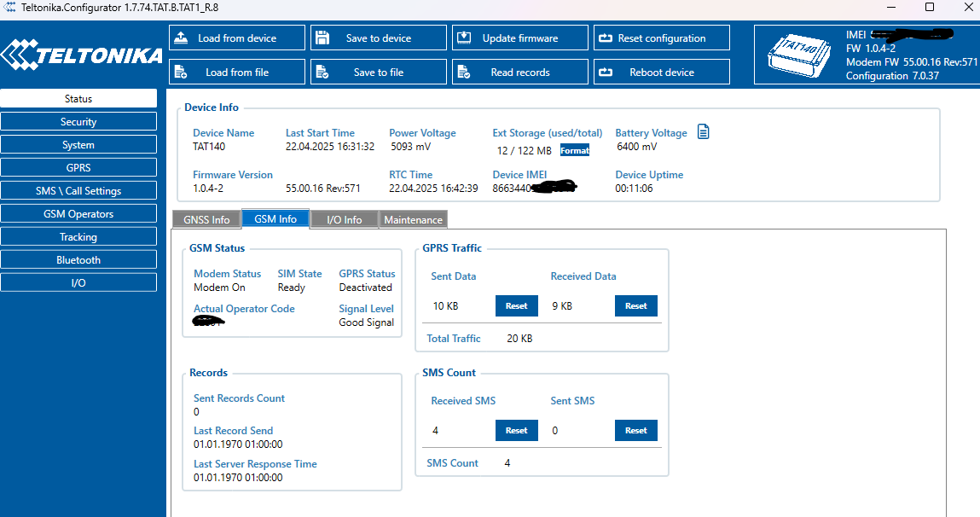Click the device name value TAT140
Image resolution: width=980 pixels, height=517 pixels.
209,146
